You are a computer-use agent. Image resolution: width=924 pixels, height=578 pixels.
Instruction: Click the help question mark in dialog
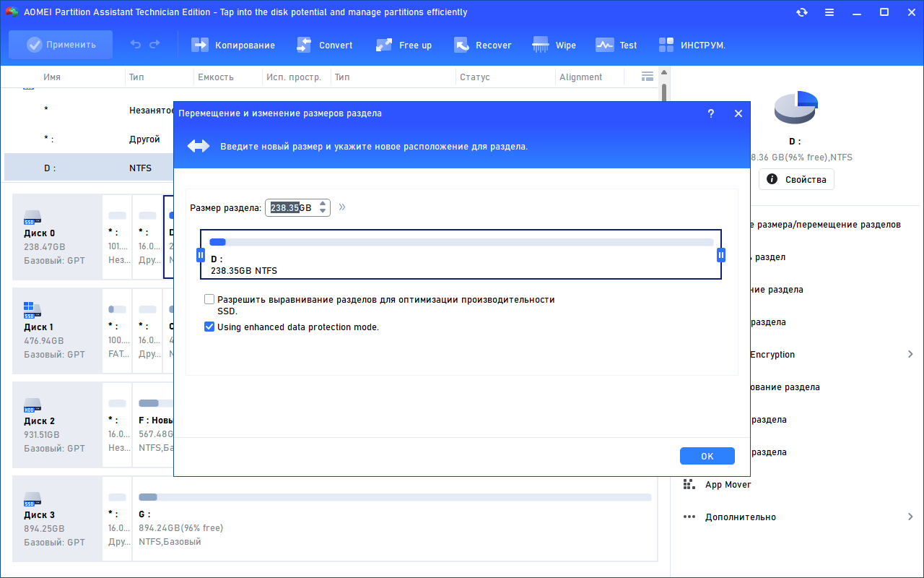click(711, 113)
